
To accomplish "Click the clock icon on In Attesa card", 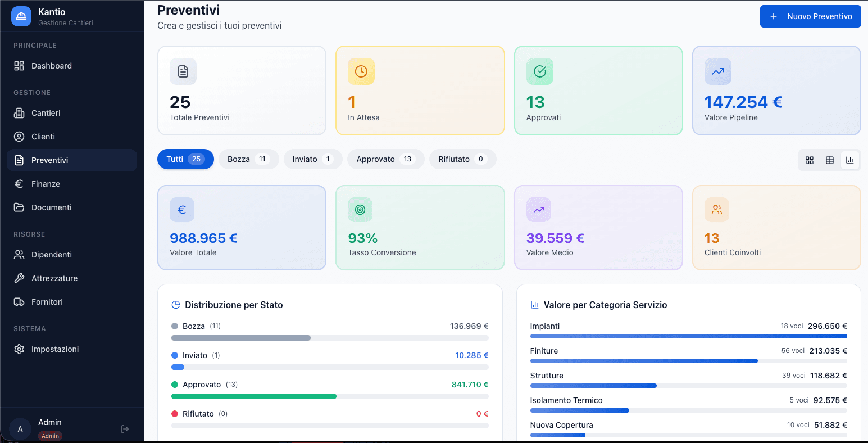I will pos(361,71).
